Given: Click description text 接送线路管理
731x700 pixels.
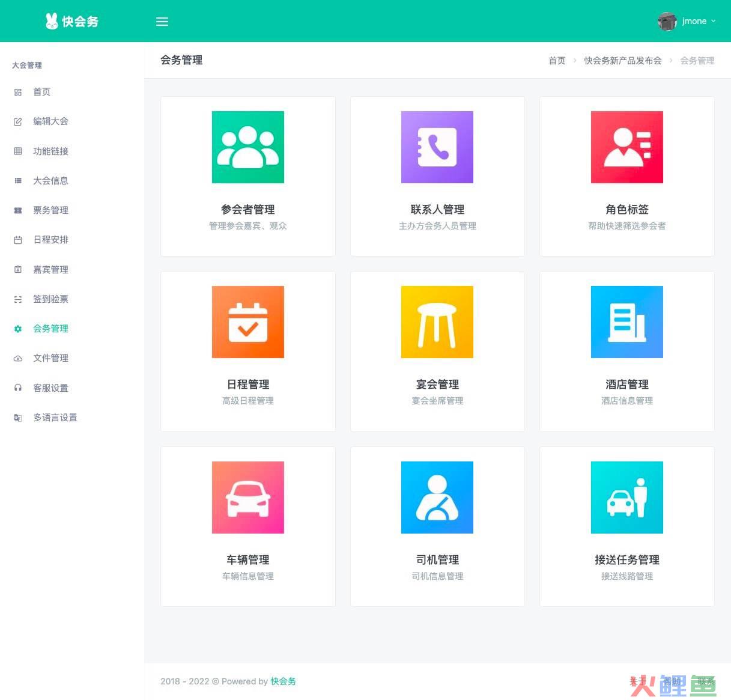Looking at the screenshot, I should 627,576.
